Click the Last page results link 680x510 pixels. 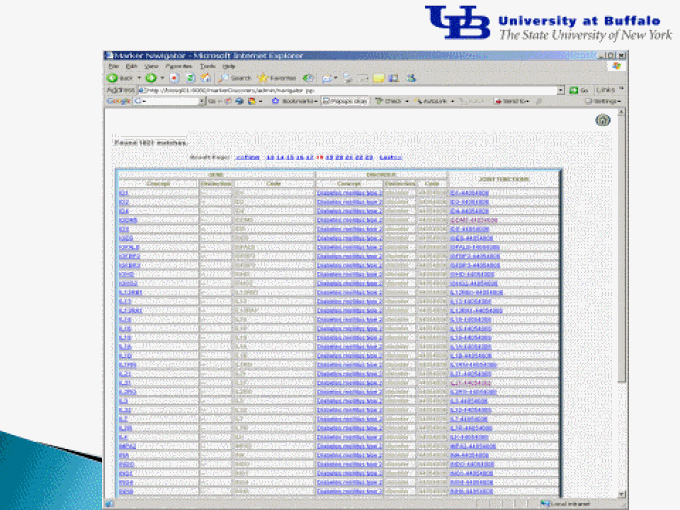click(390, 157)
